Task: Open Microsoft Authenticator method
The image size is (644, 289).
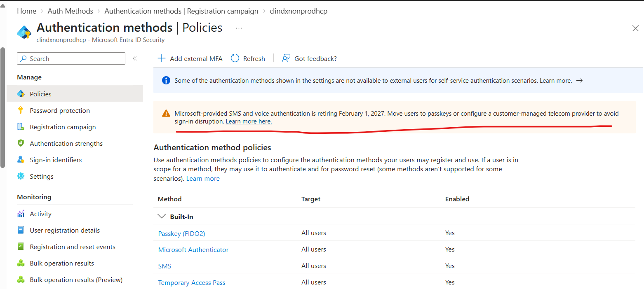Action: (x=193, y=249)
